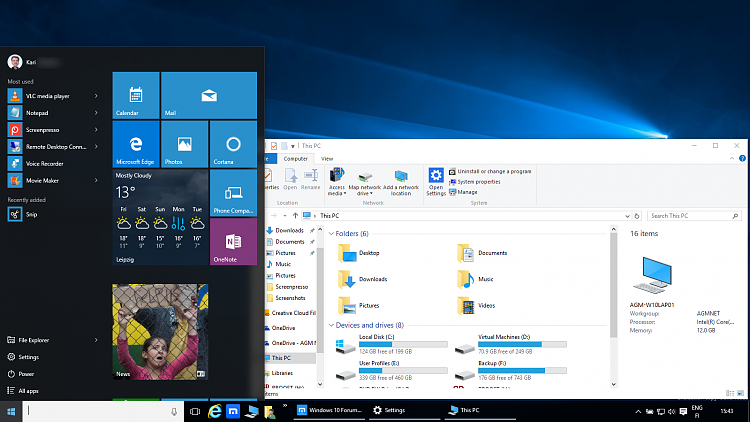This screenshot has height=422, width=750.
Task: Click Local Disk (C:) usage bar
Action: 403,344
